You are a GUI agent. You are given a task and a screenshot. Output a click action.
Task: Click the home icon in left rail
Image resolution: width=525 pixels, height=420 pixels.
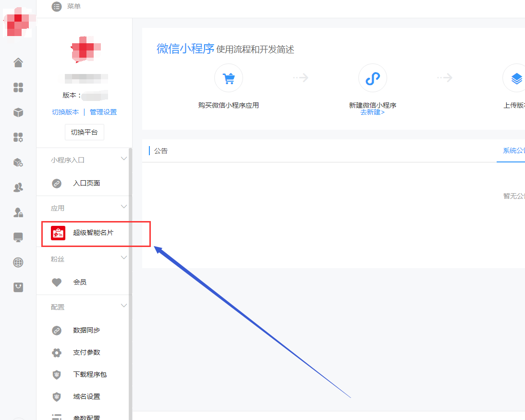[x=18, y=62]
